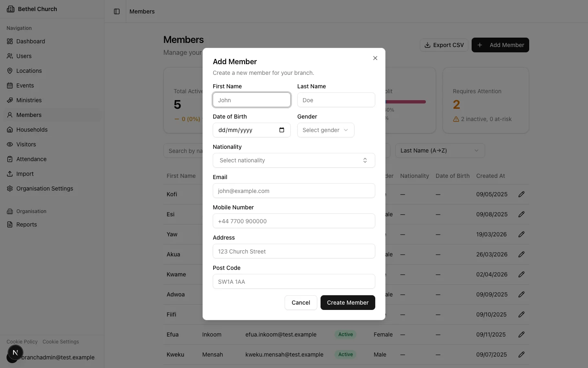Screen dimensions: 588x368
Task: Click the Cancel button
Action: tap(301, 303)
